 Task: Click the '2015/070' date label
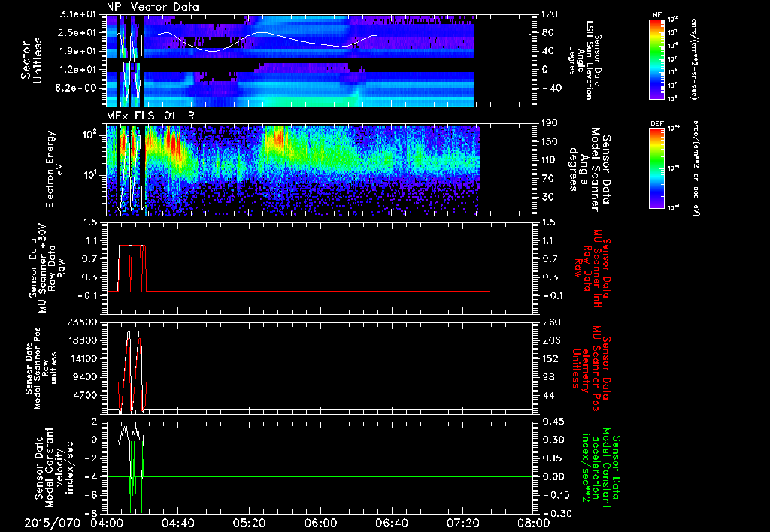pyautogui.click(x=52, y=523)
